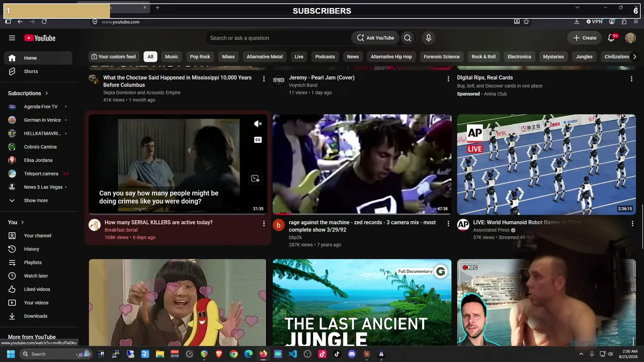Viewport: 644px width, 362px height.
Task: Show more category chips with the right arrow
Action: 634,57
